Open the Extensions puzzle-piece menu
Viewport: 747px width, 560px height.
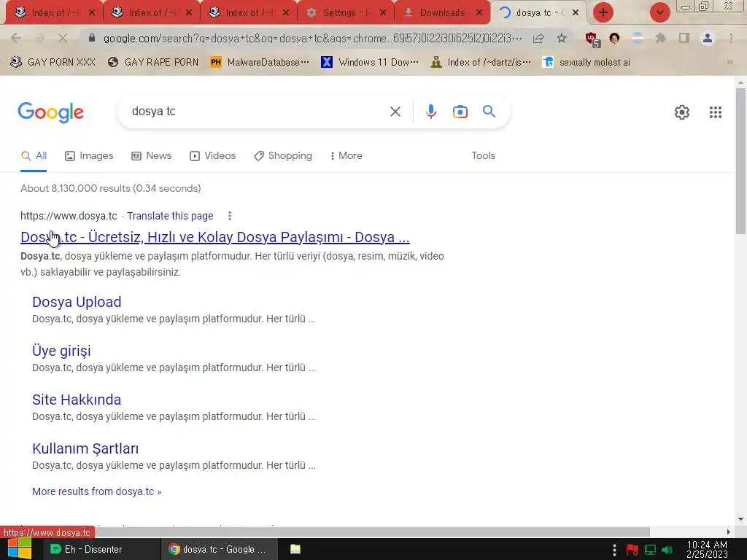(660, 38)
